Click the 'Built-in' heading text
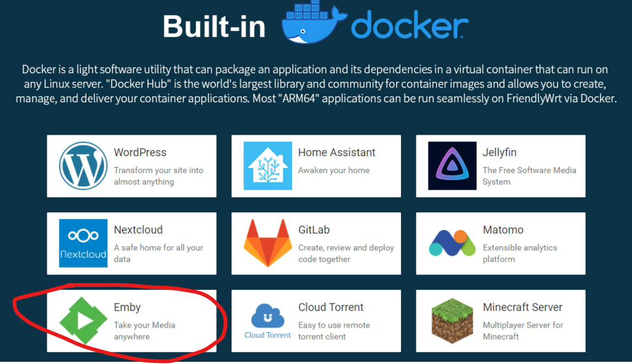 [x=214, y=26]
